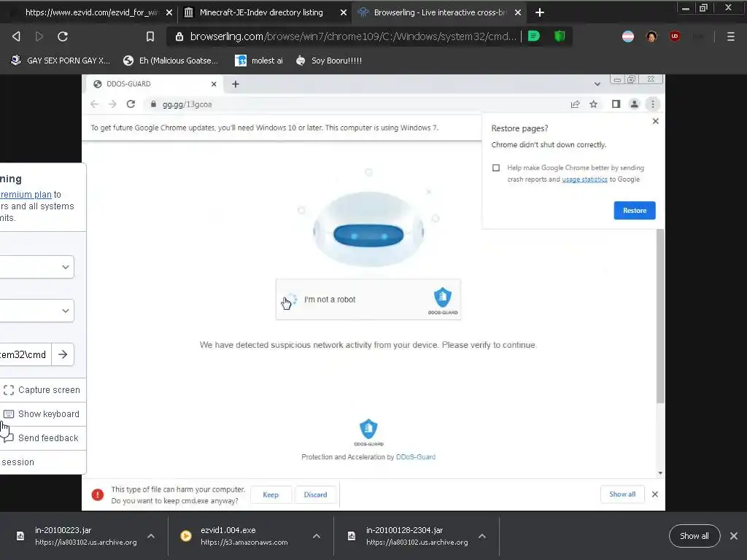Open the outer browser hamburger menu
Viewport: 747px width, 560px height.
730,36
